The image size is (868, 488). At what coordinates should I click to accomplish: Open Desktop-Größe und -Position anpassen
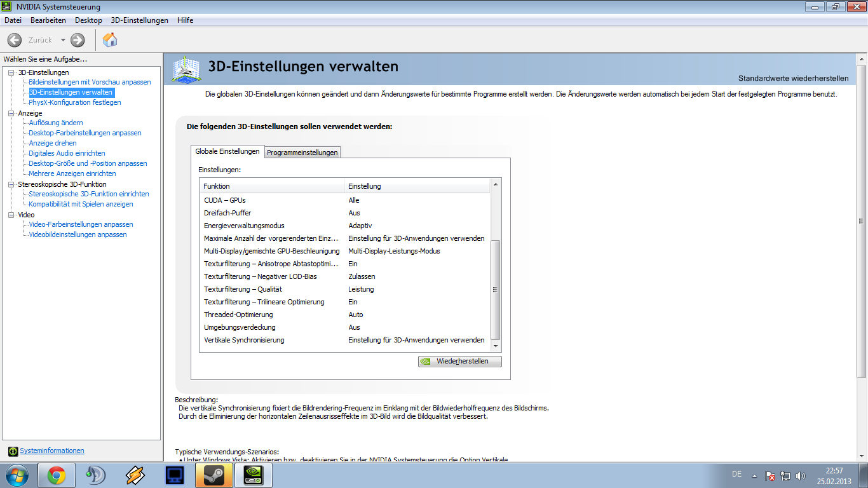tap(88, 163)
